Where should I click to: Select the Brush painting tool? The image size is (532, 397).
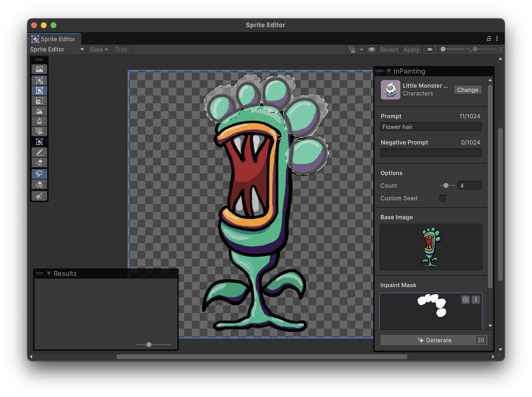[39, 152]
